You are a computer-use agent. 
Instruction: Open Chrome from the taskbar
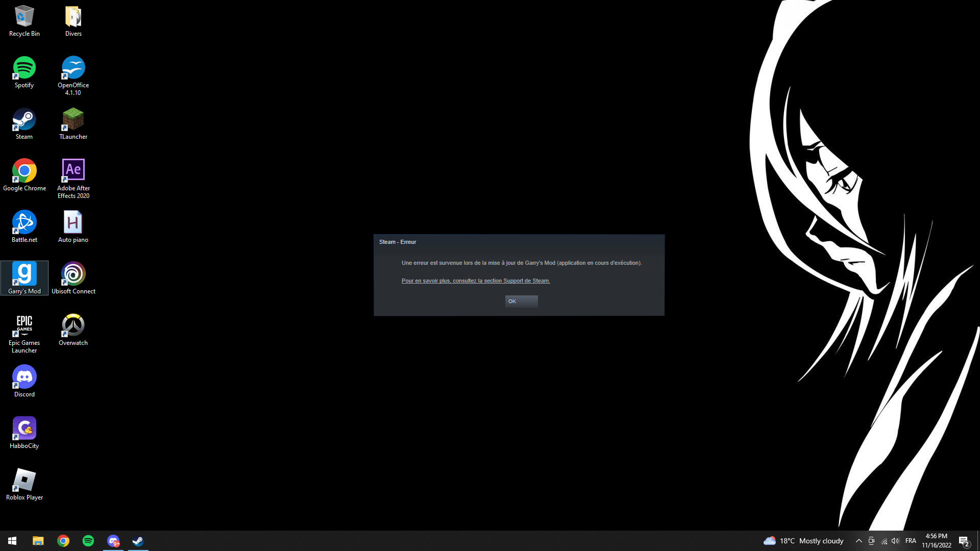pyautogui.click(x=63, y=541)
